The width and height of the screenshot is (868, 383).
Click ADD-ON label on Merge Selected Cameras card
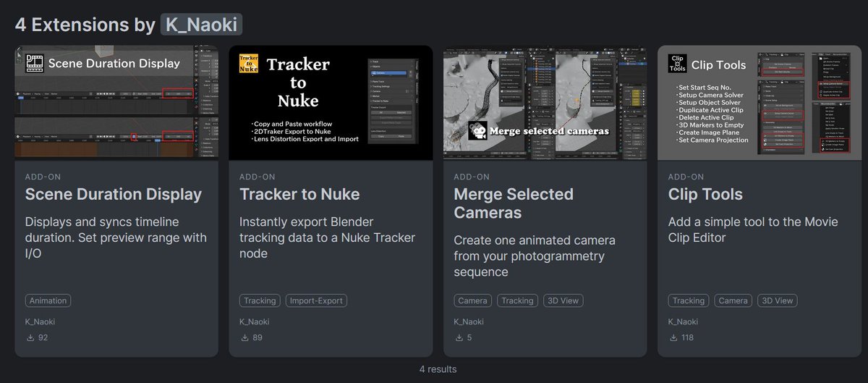471,177
